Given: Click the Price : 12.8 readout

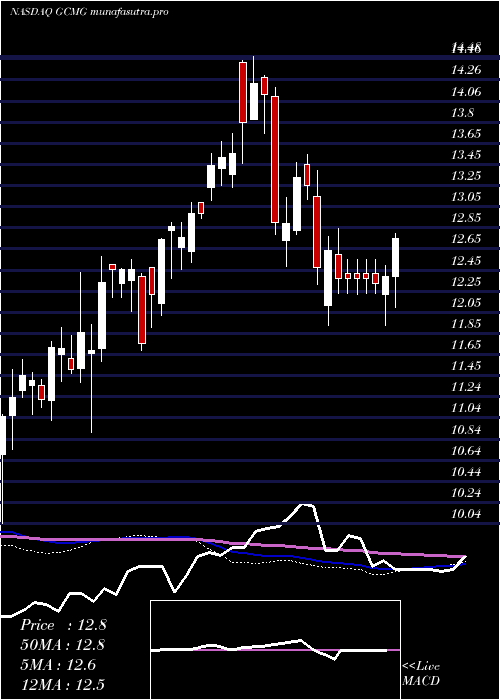Looking at the screenshot, I should [63, 625].
